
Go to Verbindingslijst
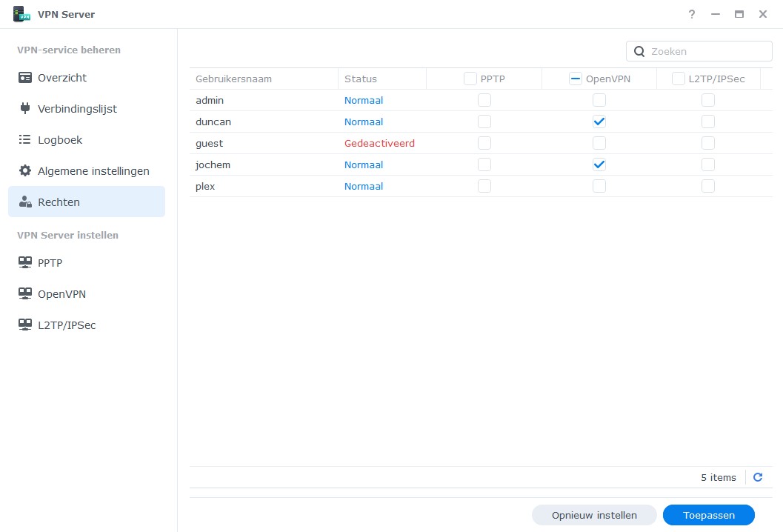pyautogui.click(x=87, y=108)
